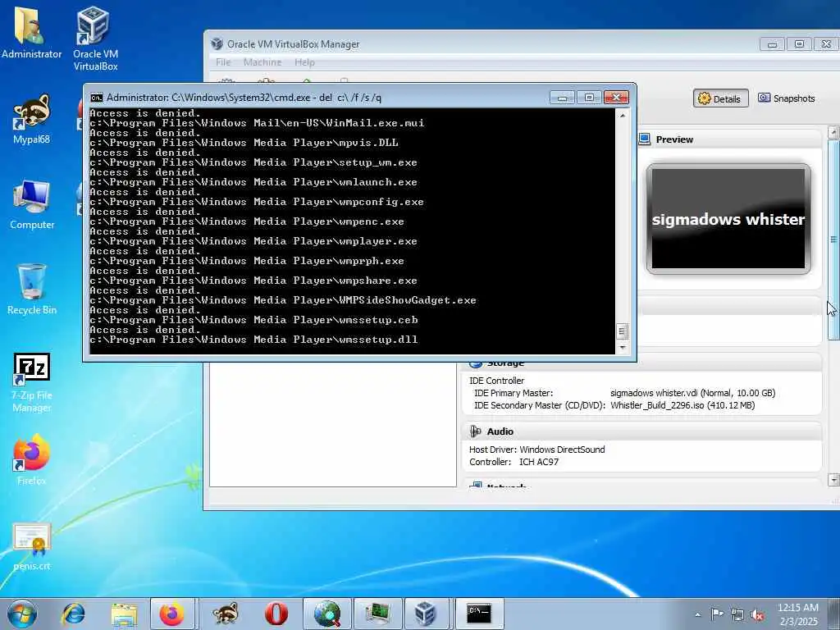Click the globe with magnifier taskbar icon
This screenshot has height=630, width=840.
tap(327, 614)
